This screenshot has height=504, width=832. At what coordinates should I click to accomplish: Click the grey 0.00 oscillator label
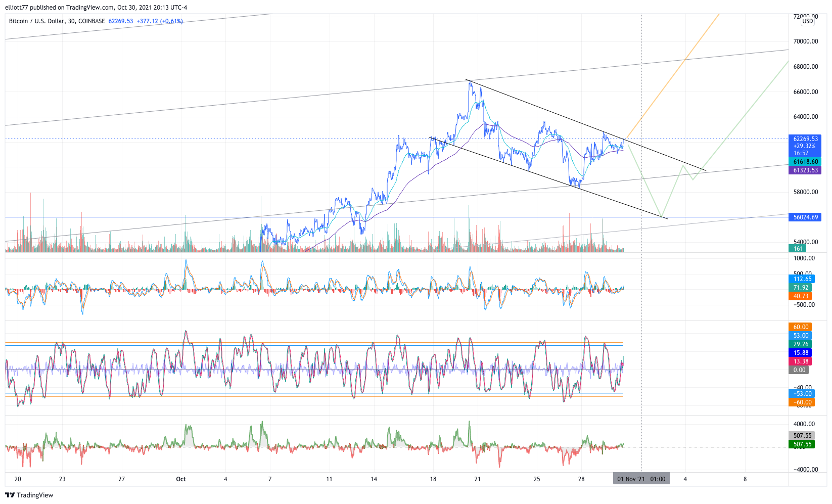pyautogui.click(x=799, y=370)
